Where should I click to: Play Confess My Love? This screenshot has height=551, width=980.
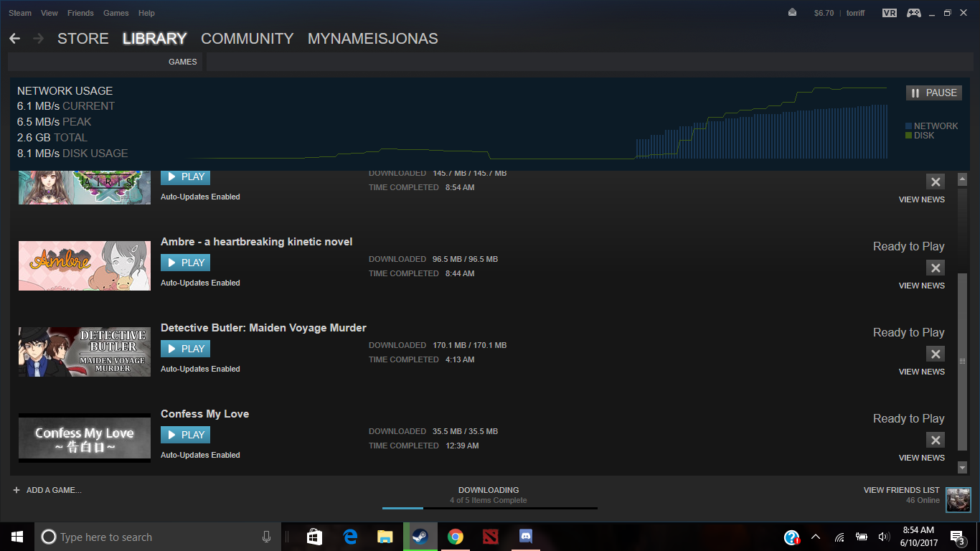pyautogui.click(x=185, y=435)
